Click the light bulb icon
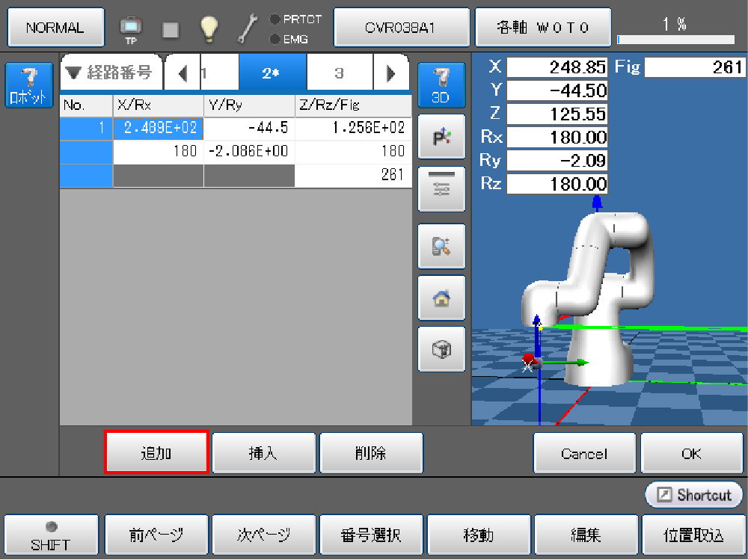Screen dimensions: 748x560 pyautogui.click(x=209, y=28)
